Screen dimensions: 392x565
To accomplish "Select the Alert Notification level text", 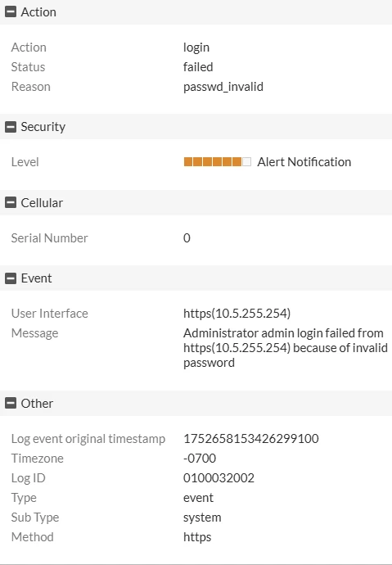I will tap(304, 162).
